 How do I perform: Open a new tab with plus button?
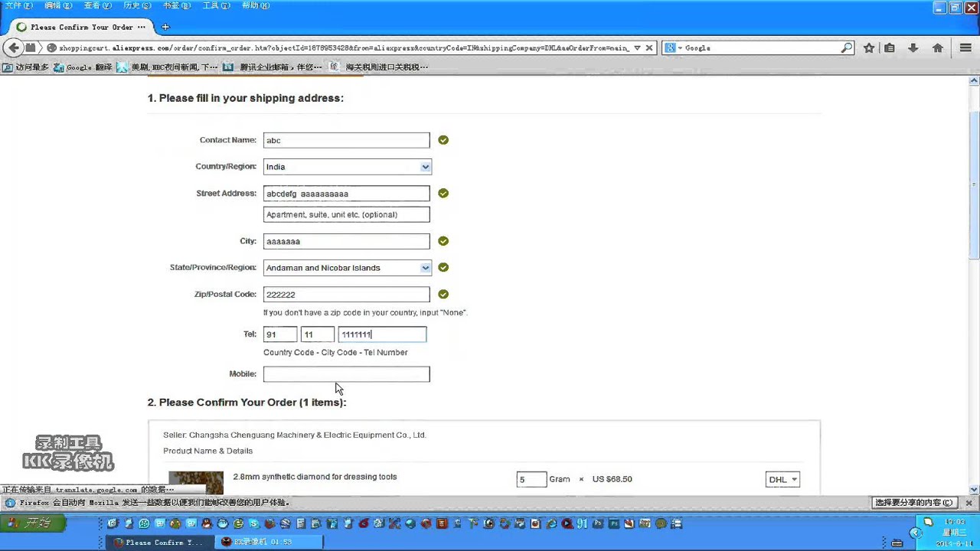165,27
